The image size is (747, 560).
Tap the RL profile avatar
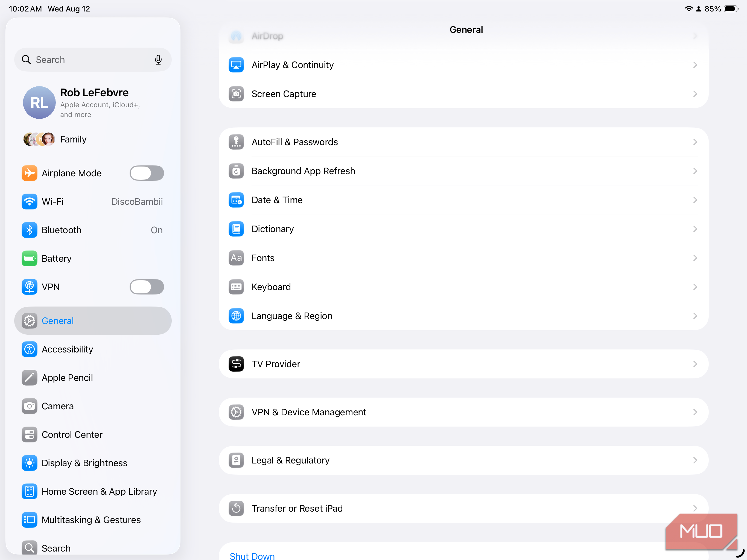(x=39, y=103)
